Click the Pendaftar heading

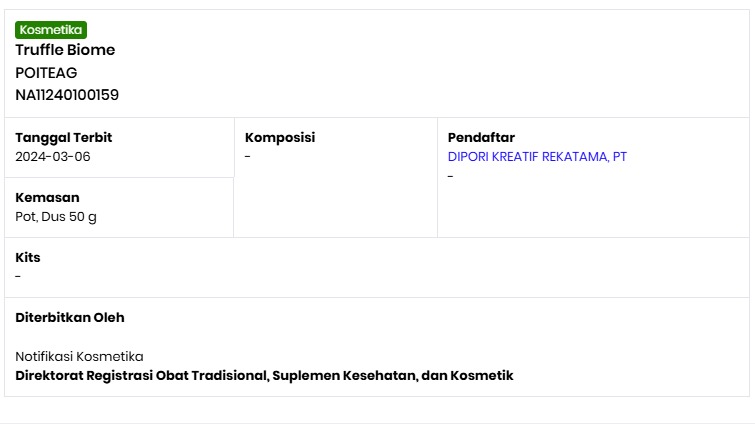(x=481, y=138)
